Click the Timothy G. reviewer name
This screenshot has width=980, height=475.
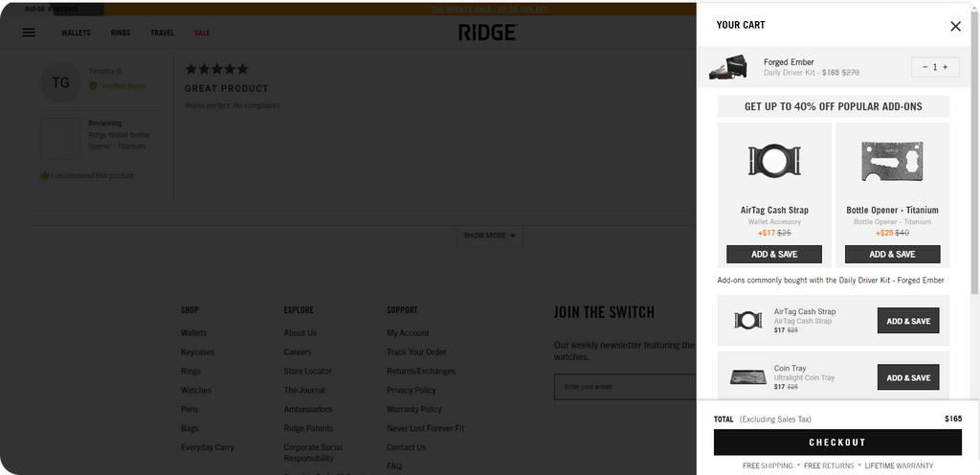(x=105, y=71)
